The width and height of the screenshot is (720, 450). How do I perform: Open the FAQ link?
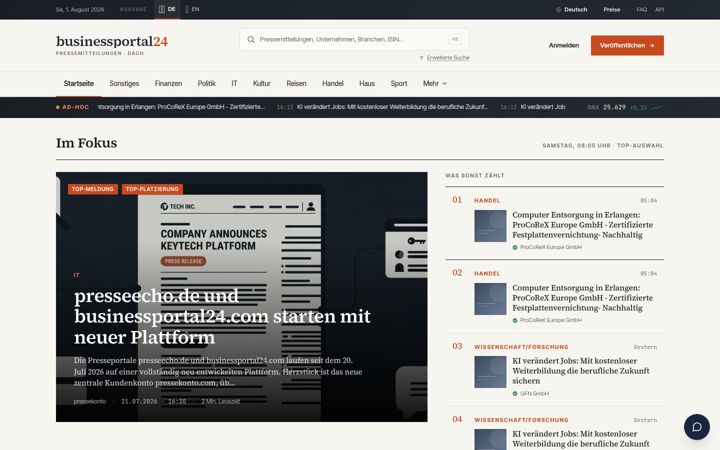click(x=641, y=10)
